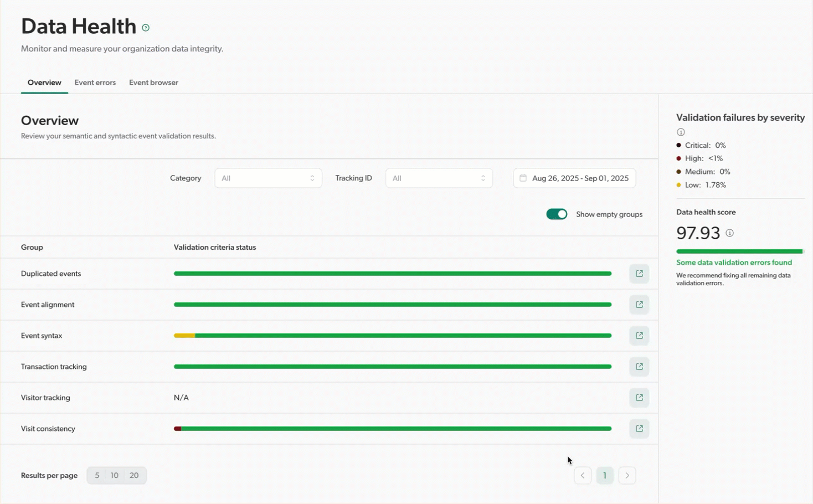Disable the Show empty groups toggle
Image resolution: width=813 pixels, height=504 pixels.
[x=556, y=214]
